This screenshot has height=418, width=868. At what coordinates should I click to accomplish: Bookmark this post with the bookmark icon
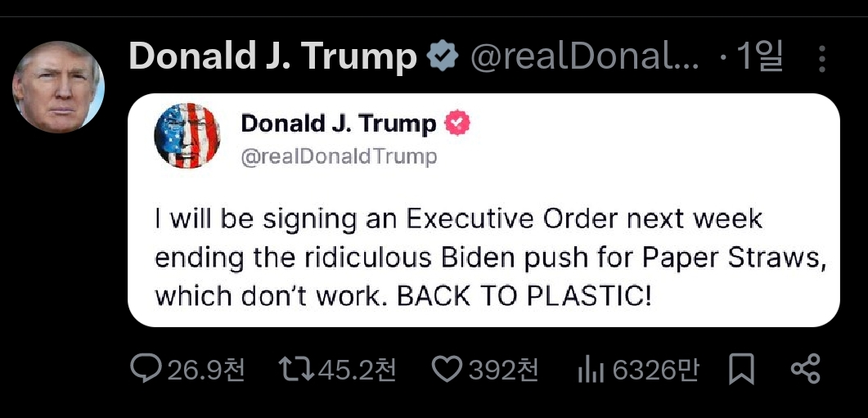click(x=741, y=369)
